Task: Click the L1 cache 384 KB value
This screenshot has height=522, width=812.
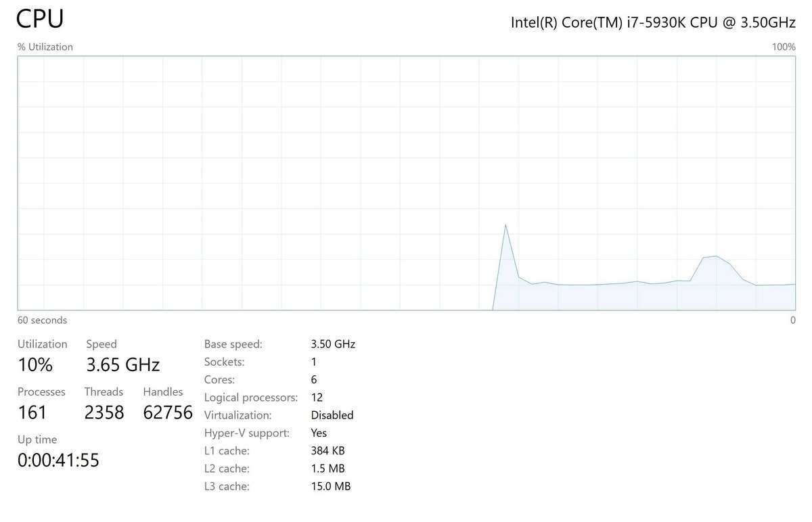Action: pyautogui.click(x=328, y=450)
